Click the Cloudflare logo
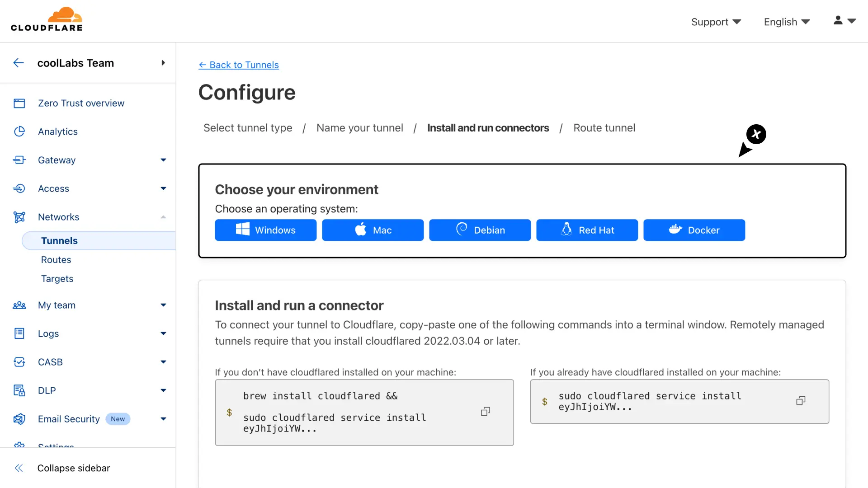868x488 pixels. 47,19
